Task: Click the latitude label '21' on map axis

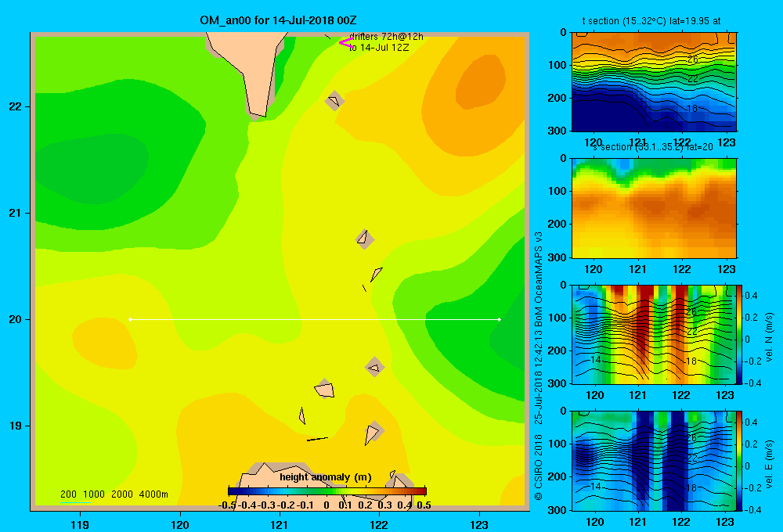Action: pos(16,213)
